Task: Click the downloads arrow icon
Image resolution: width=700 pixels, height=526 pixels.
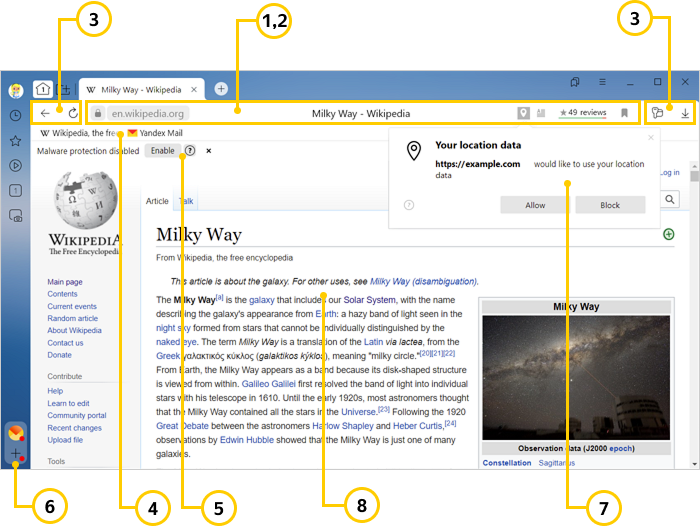Action: tap(685, 114)
